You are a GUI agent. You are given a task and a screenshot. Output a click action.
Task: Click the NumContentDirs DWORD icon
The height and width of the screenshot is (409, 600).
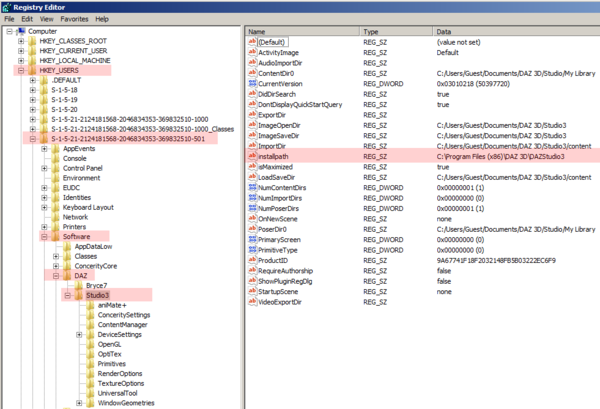pyautogui.click(x=252, y=187)
